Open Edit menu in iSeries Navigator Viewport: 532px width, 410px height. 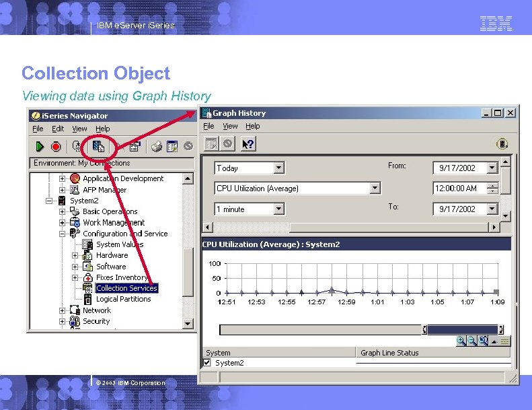58,129
